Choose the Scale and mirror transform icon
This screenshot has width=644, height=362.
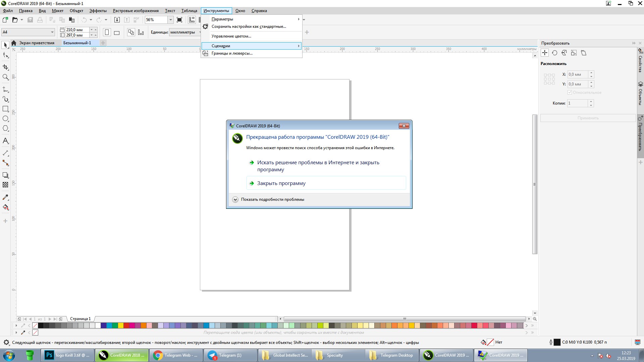564,53
